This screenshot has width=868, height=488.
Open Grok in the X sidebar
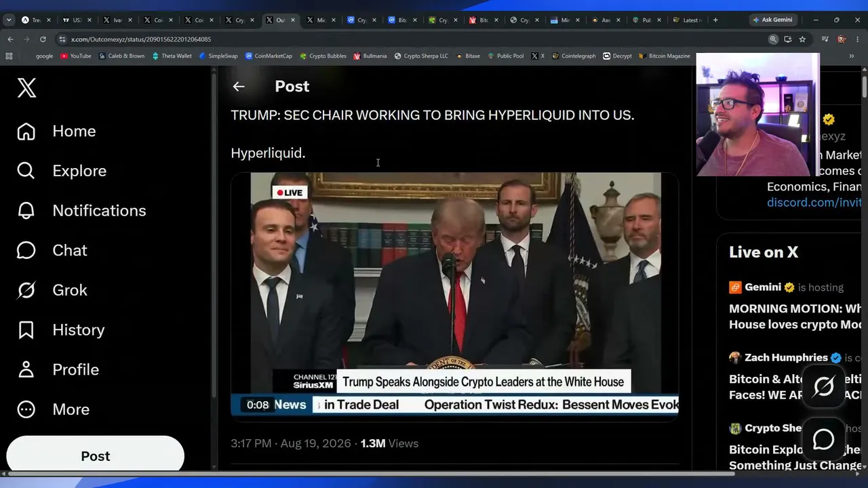point(52,290)
